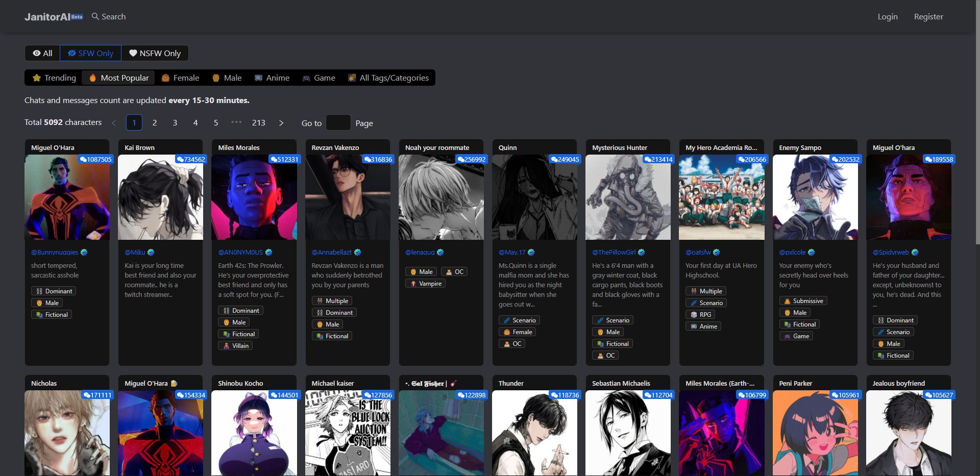Click verified badge beside @ThePillowGirl
This screenshot has height=476, width=980.
[642, 252]
